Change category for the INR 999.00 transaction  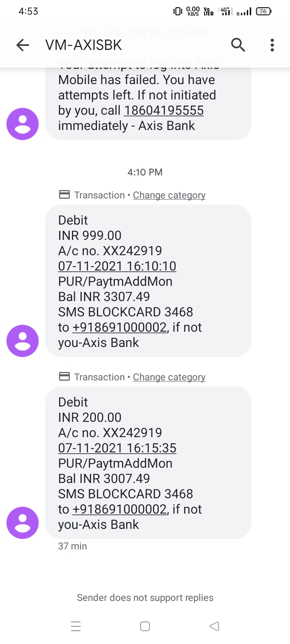pyautogui.click(x=169, y=195)
